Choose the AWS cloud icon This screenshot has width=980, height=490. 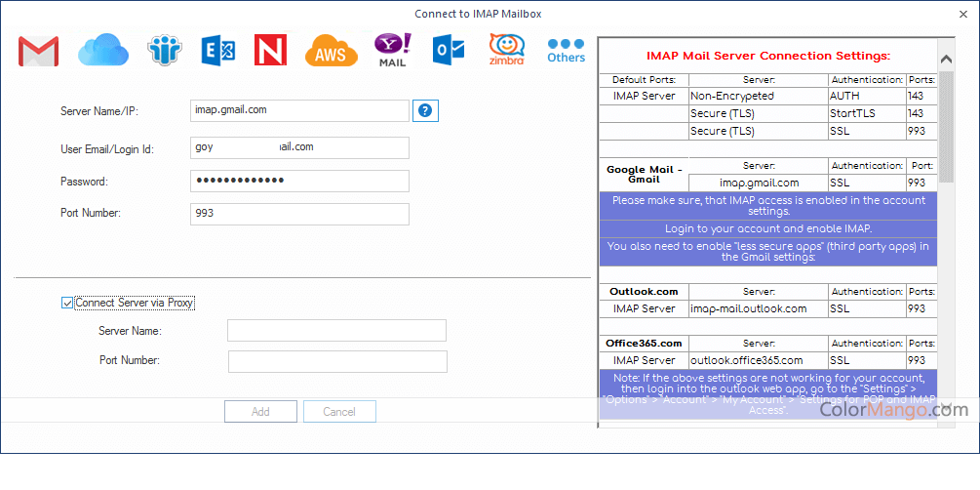(330, 51)
